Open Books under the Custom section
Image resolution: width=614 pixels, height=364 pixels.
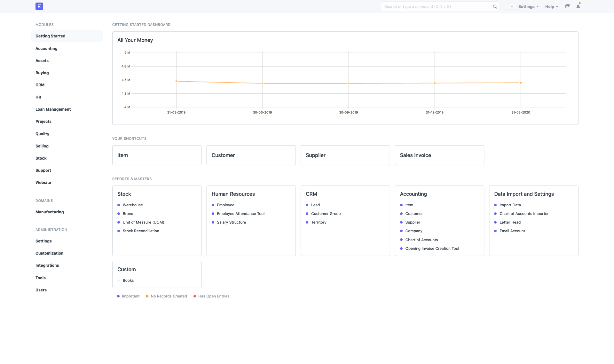click(x=128, y=281)
